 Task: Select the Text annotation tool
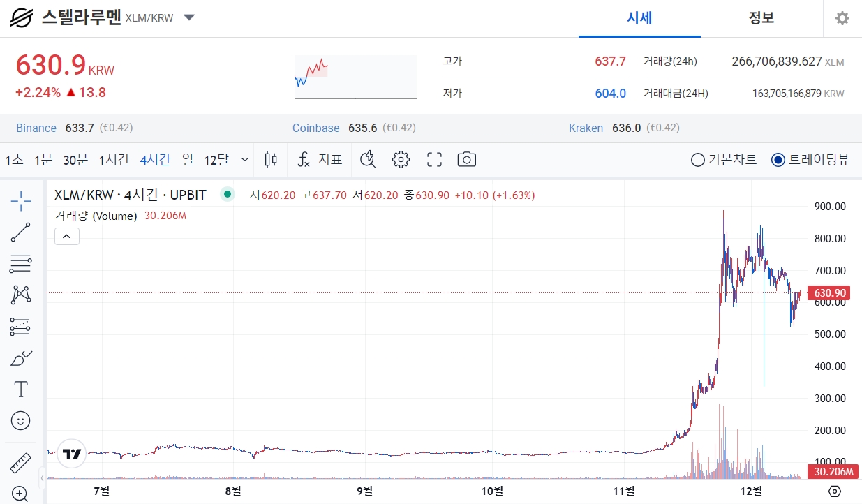pos(21,389)
